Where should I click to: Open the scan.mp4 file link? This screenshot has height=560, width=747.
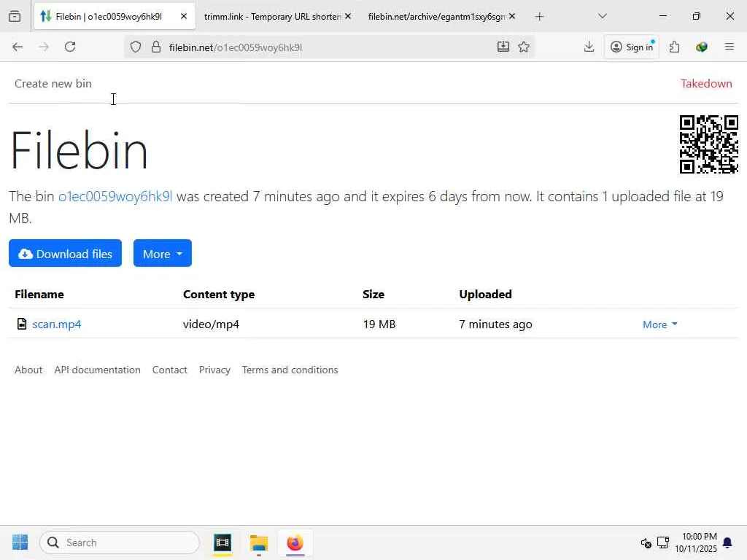coord(57,324)
